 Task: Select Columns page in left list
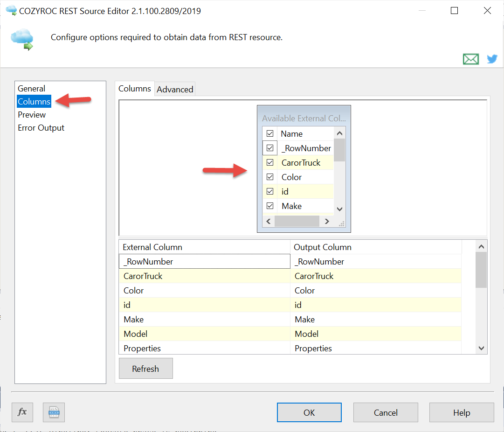[34, 101]
